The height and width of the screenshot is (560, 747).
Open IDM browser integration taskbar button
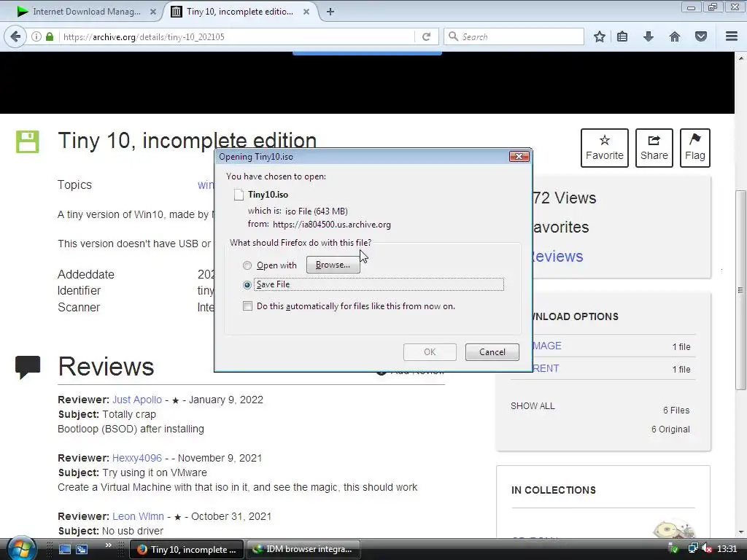point(303,549)
